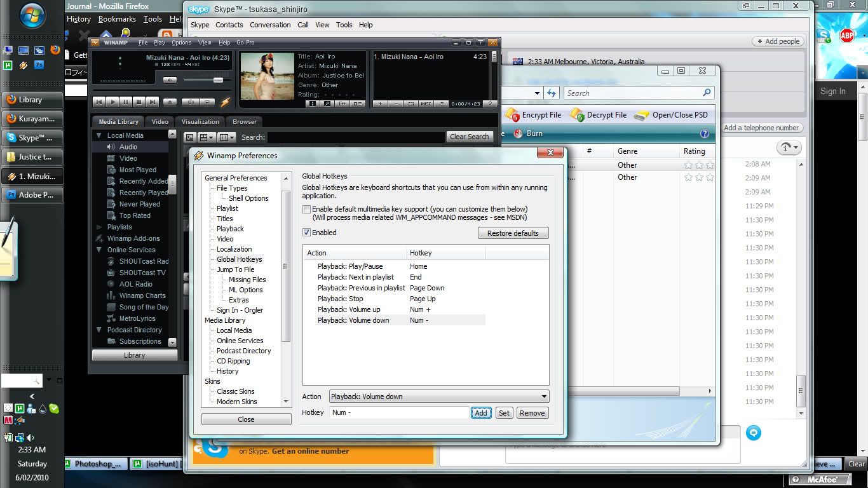Image resolution: width=868 pixels, height=488 pixels.
Task: Click the Restore defaults button
Action: 513,233
